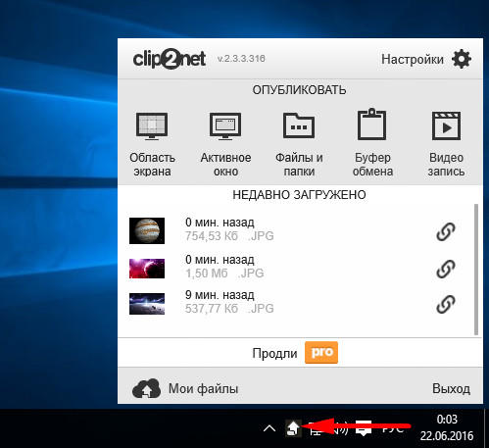
Task: Copy link for 1,50 Мб JPG file
Action: coord(446,270)
